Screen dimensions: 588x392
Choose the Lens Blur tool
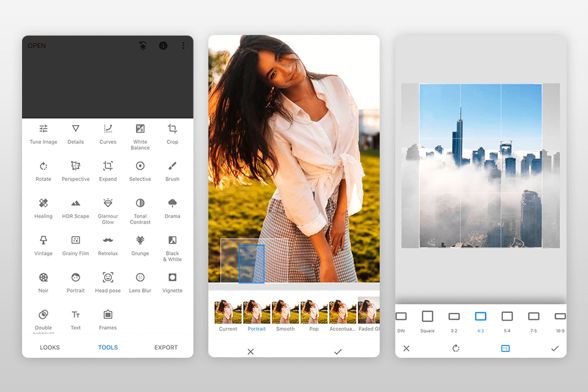point(140,283)
